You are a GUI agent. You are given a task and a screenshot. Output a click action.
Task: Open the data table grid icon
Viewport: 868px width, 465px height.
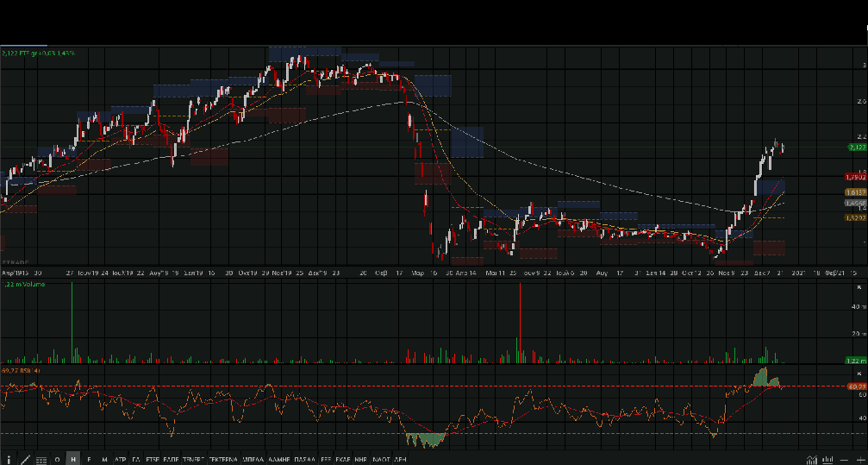tap(41, 459)
